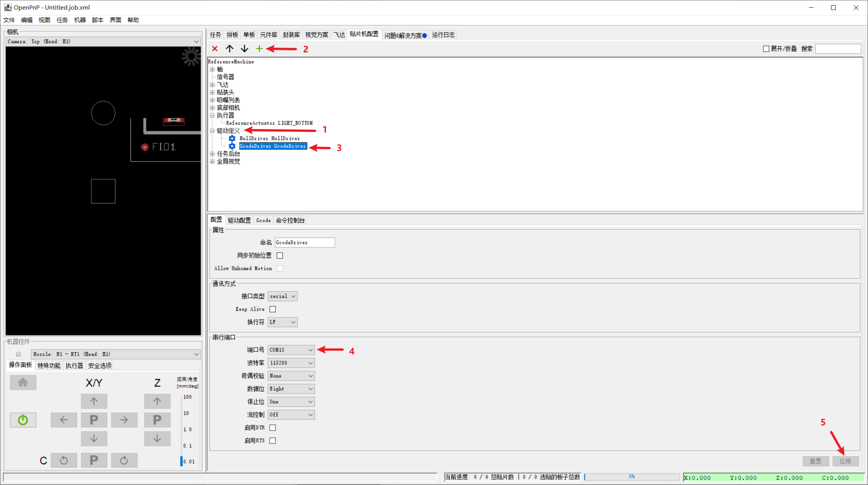868x485 pixels.
Task: Open the 机器 menu
Action: tap(79, 20)
